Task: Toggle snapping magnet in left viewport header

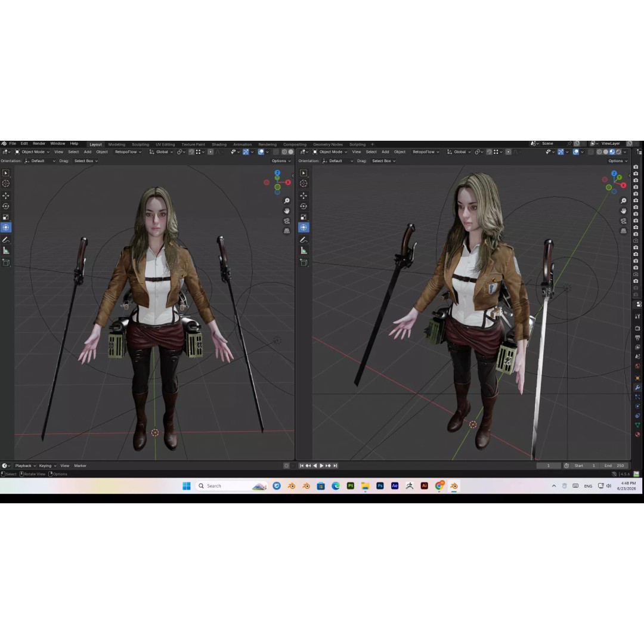Action: [x=191, y=152]
